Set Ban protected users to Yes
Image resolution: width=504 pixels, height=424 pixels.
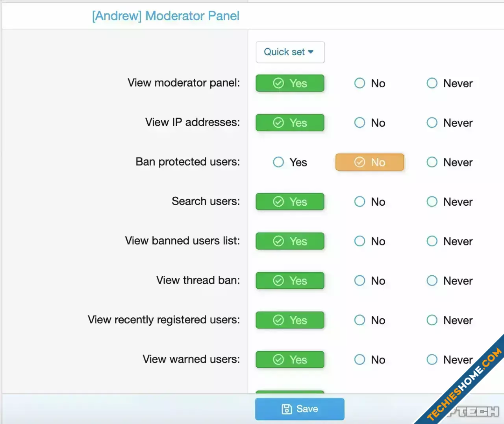[290, 162]
